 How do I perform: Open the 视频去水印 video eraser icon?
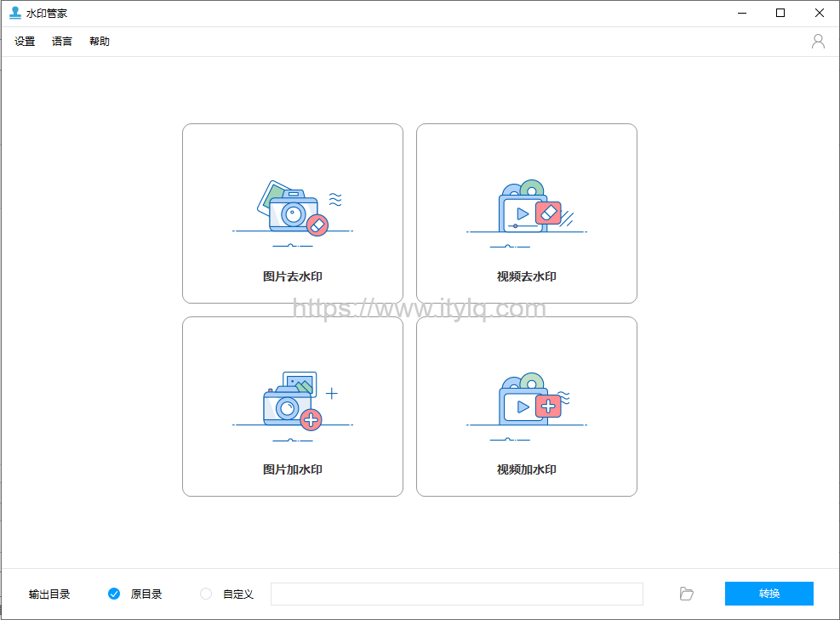click(x=526, y=208)
